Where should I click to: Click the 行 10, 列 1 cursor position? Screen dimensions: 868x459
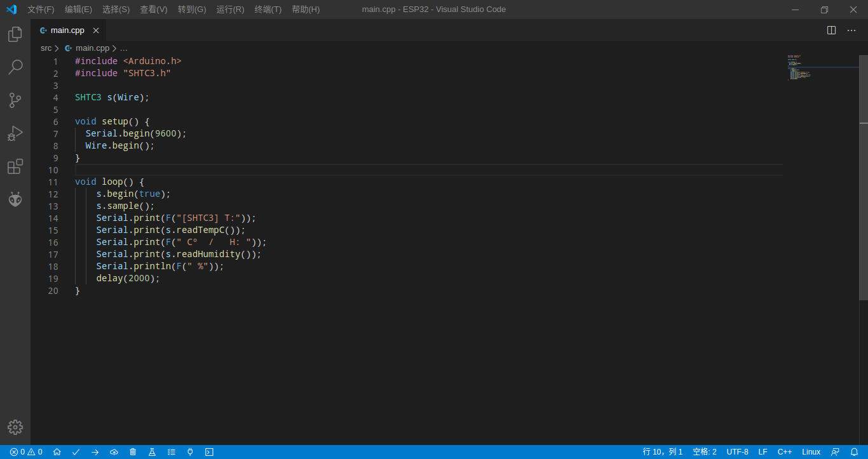(663, 452)
